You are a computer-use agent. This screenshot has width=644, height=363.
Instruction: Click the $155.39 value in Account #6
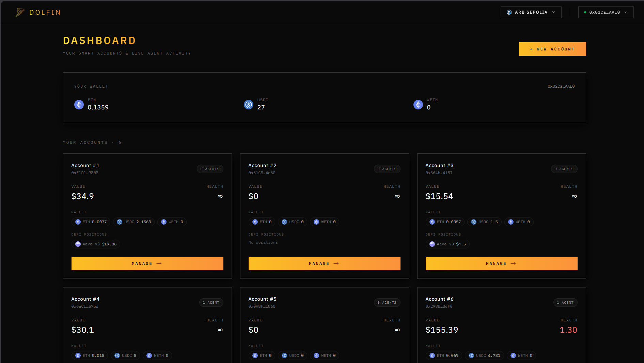pyautogui.click(x=442, y=330)
